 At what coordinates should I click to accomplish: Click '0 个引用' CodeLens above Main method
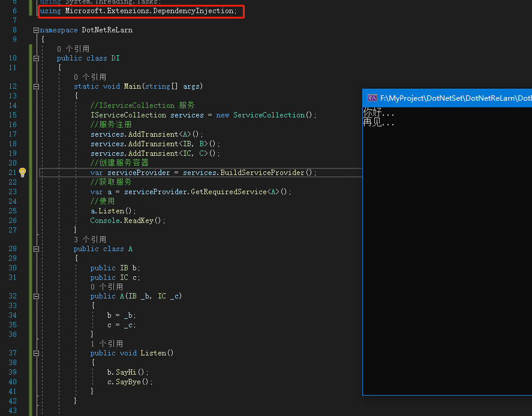[x=89, y=77]
